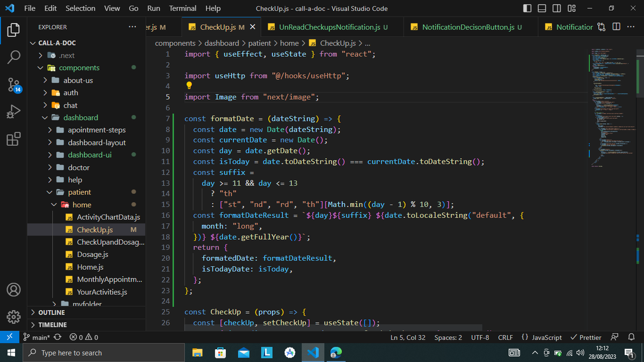Viewport: 644px width, 362px height.
Task: Open the Selection menu
Action: coord(80,9)
